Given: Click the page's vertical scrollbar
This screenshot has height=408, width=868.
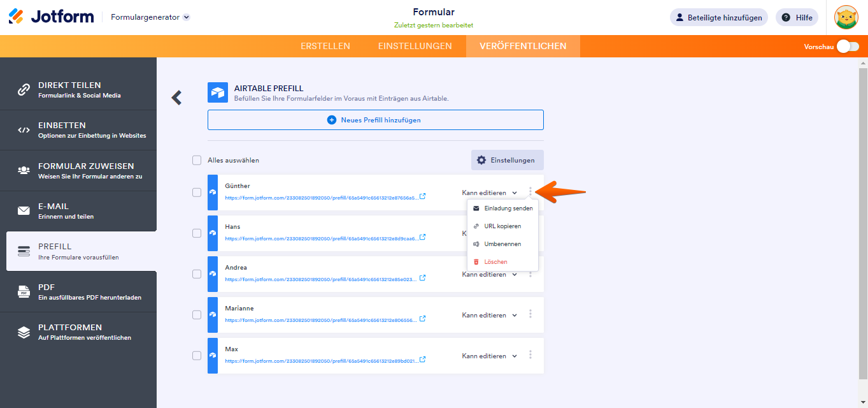Looking at the screenshot, I should (863, 223).
